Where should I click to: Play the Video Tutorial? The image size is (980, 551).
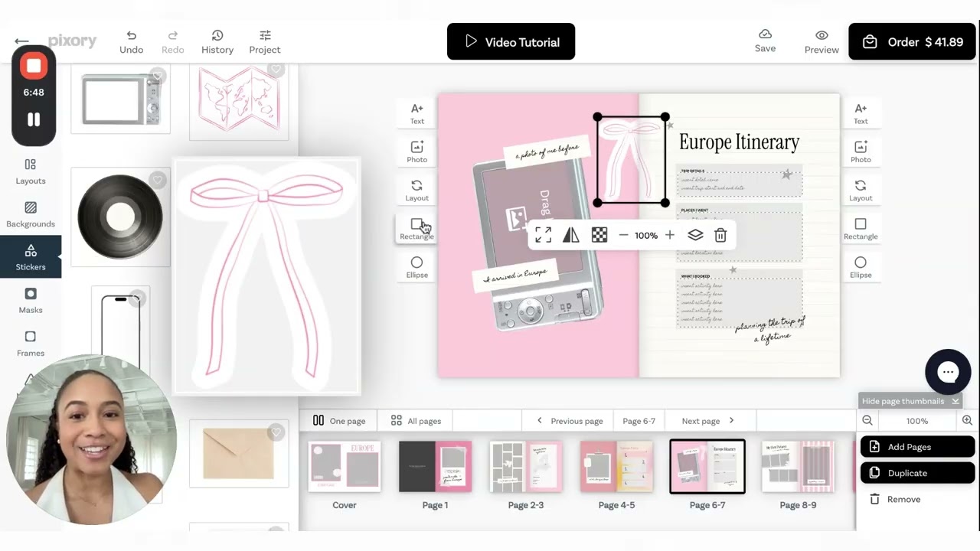(x=511, y=41)
